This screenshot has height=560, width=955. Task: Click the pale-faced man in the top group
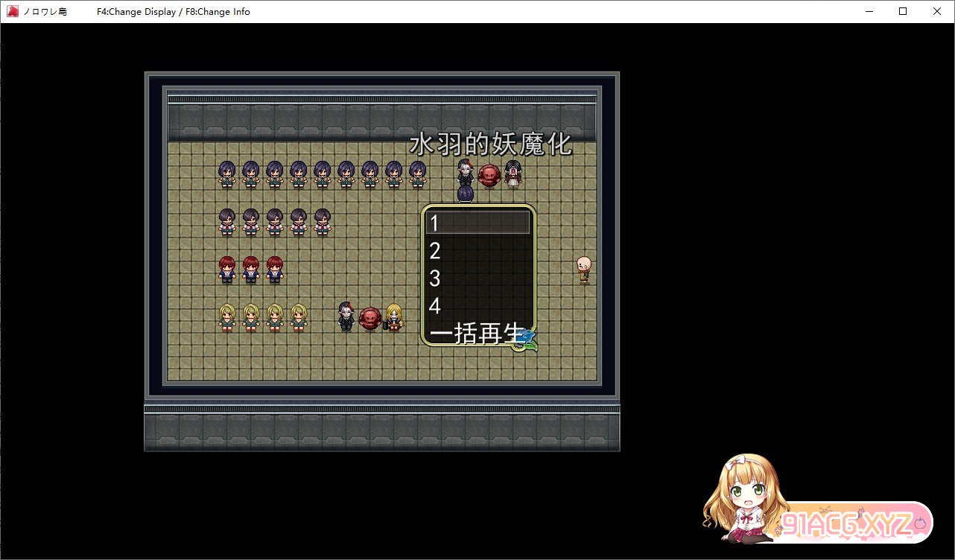pos(466,174)
